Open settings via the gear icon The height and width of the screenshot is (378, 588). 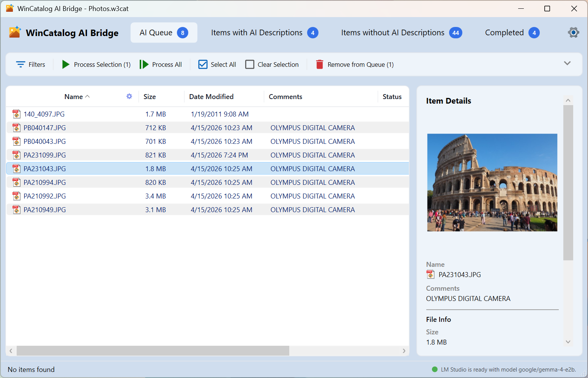[573, 33]
